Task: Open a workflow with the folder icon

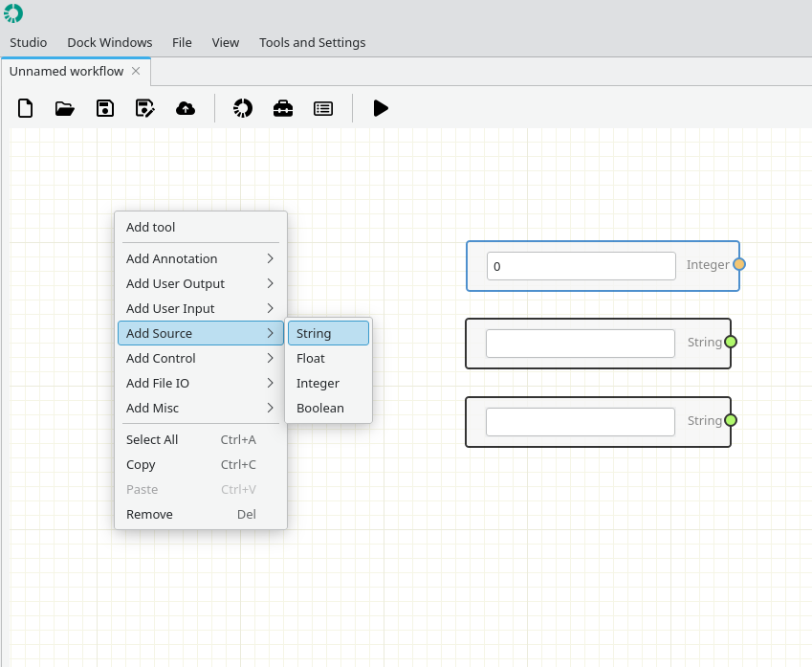Action: click(x=65, y=109)
